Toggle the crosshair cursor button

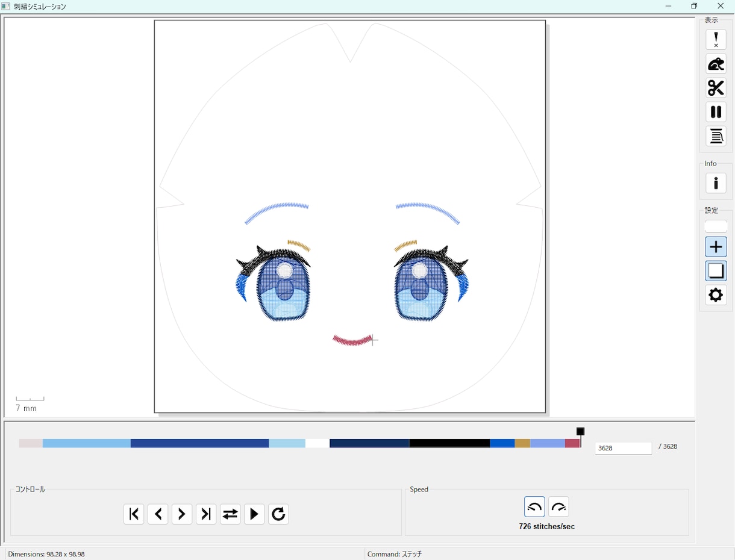[x=716, y=247]
